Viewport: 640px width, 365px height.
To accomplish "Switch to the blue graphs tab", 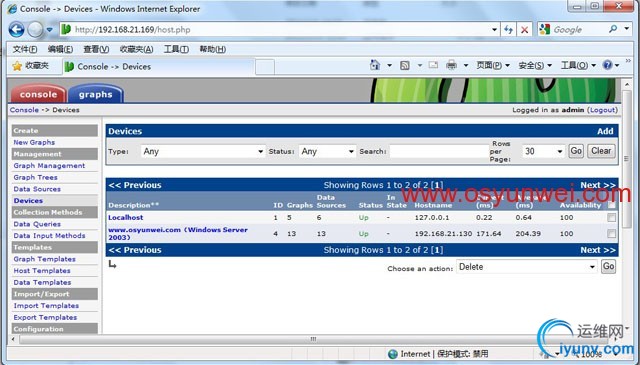I will click(96, 94).
